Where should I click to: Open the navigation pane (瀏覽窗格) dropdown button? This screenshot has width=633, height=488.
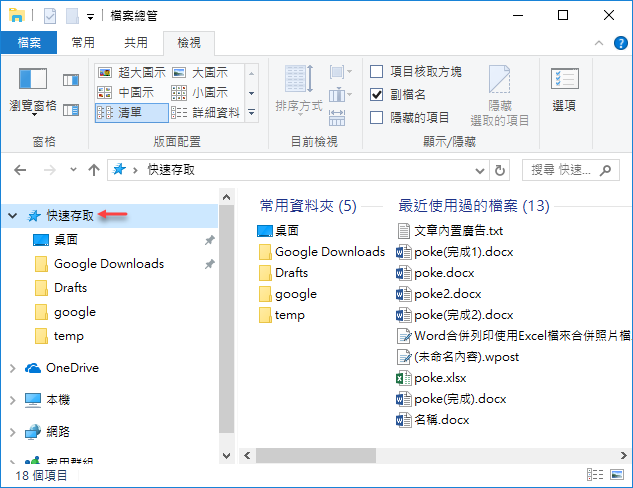click(33, 93)
